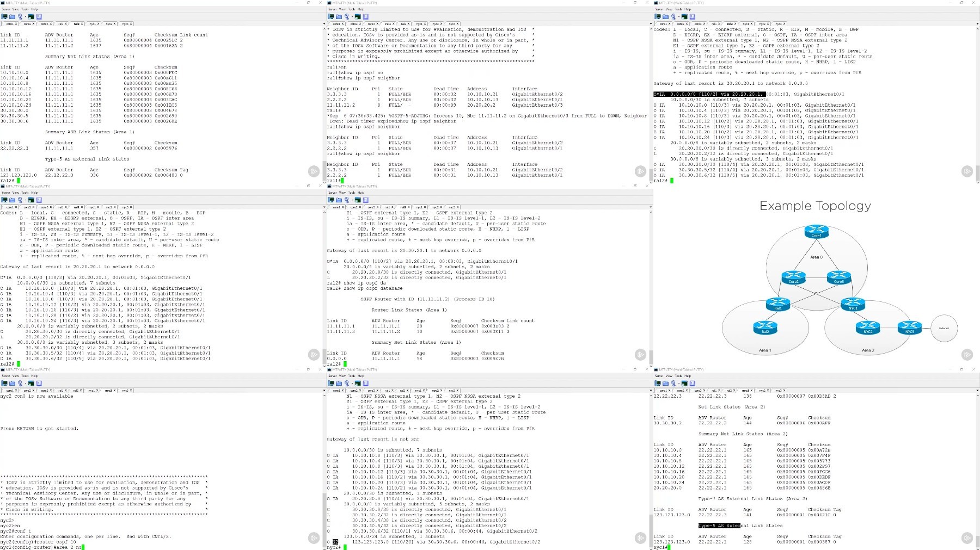The image size is (980, 550).
Task: Click the Connect server icon in the nyc1 Type-5 AS External window
Action: pyautogui.click(x=658, y=383)
